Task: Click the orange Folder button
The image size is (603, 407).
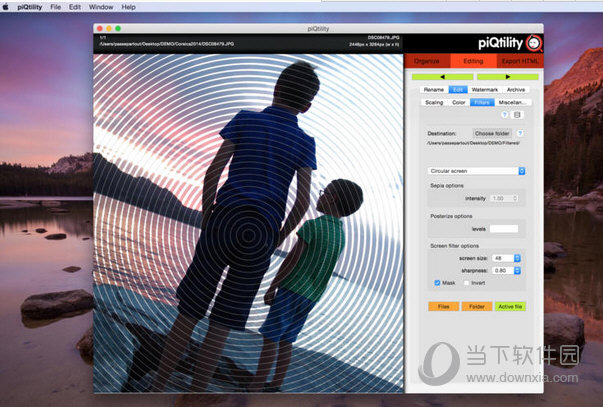Action: (x=477, y=307)
